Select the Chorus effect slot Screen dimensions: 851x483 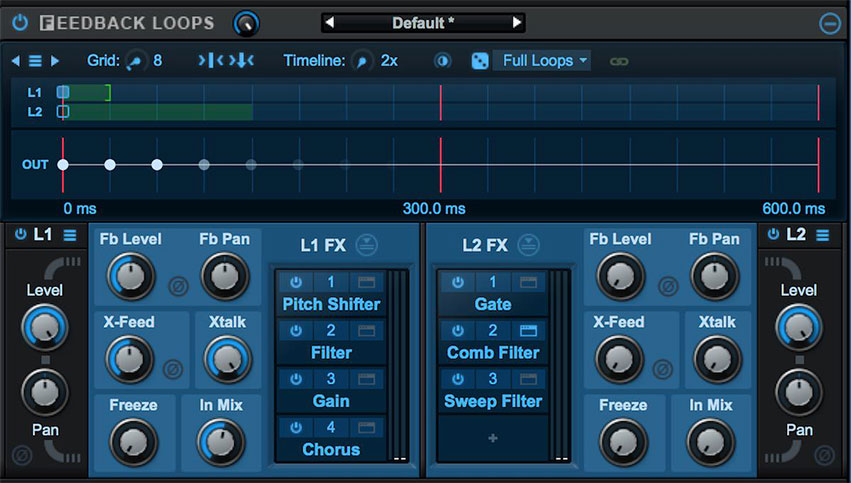coord(331,450)
